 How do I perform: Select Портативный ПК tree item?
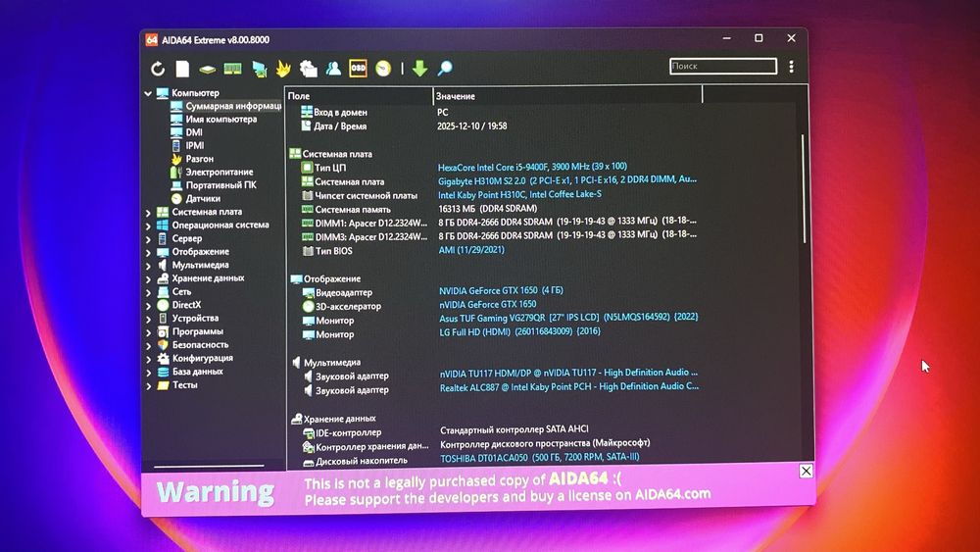pos(220,185)
